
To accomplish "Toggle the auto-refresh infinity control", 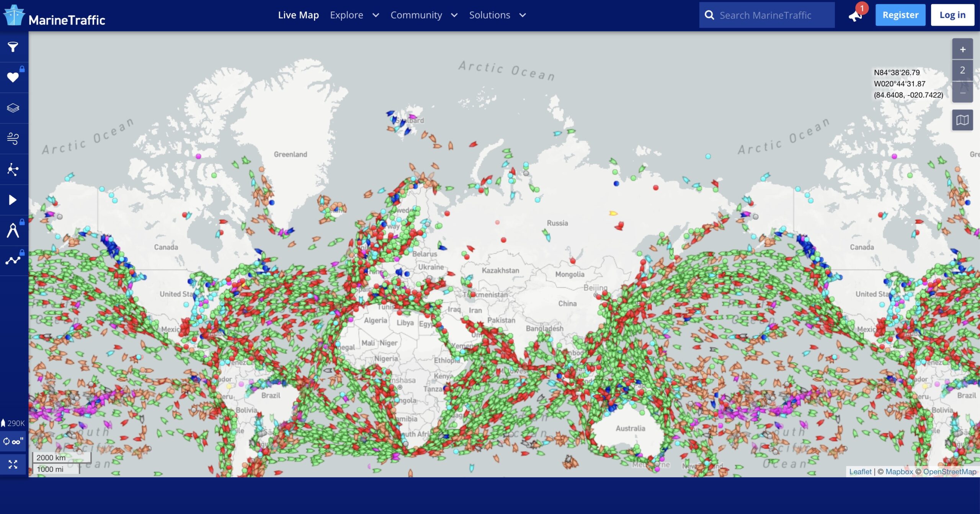I will pyautogui.click(x=13, y=442).
